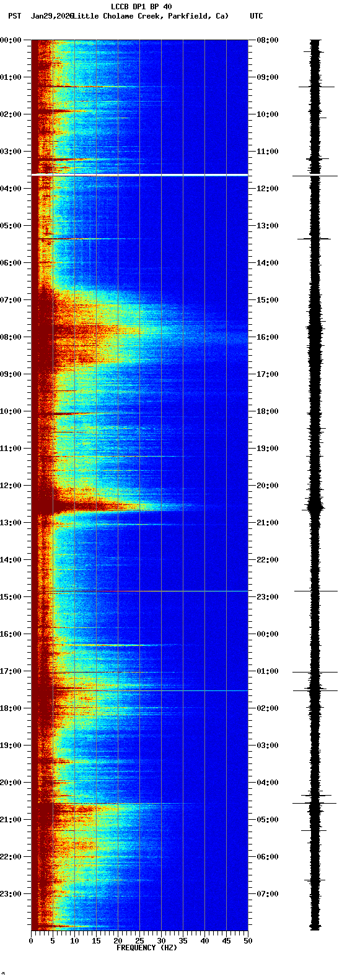Click the '01:00' PST time label
The height and width of the screenshot is (980, 342).
(x=11, y=77)
